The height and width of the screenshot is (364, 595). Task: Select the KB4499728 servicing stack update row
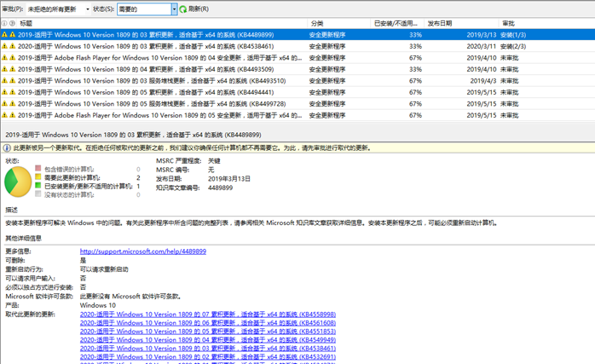point(297,104)
